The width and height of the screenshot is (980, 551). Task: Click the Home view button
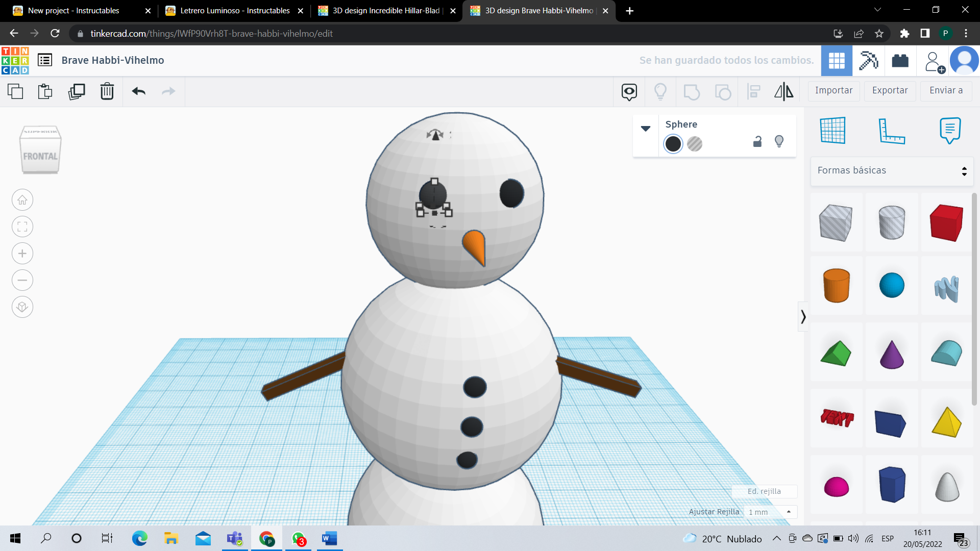[x=22, y=200]
